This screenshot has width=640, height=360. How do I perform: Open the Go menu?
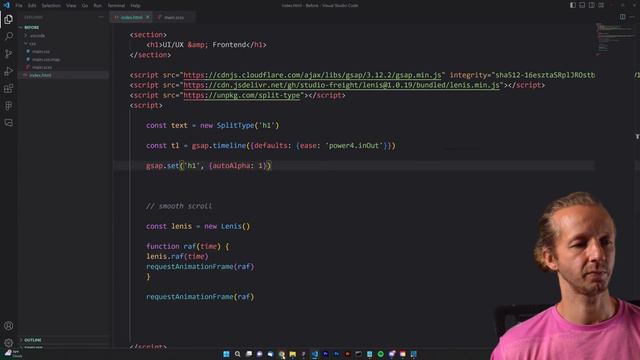point(85,6)
